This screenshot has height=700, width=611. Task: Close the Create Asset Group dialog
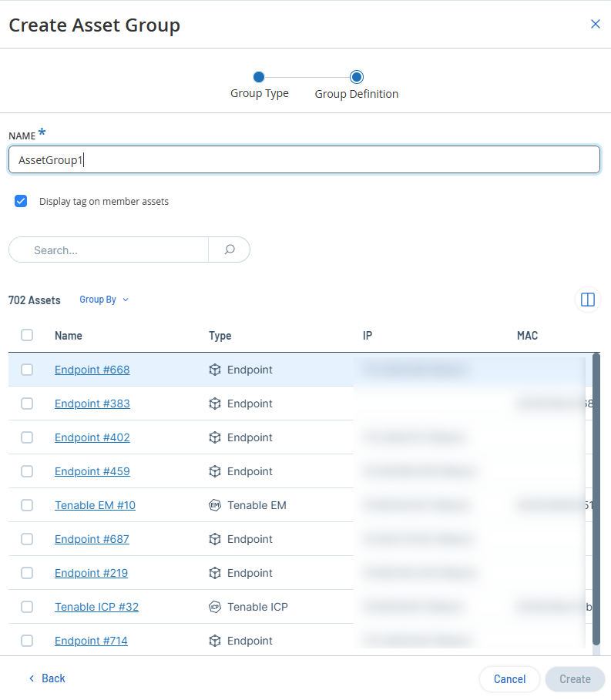pyautogui.click(x=595, y=24)
